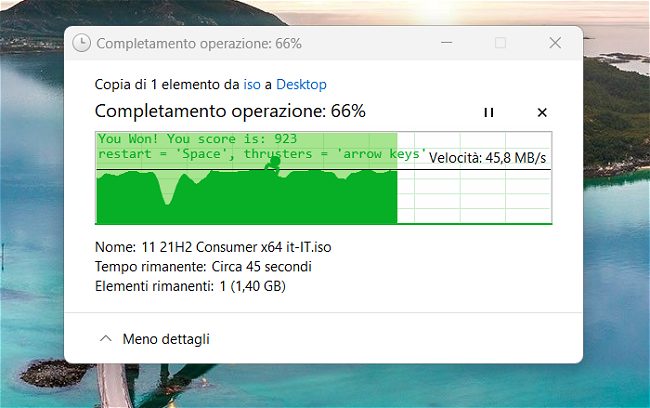The height and width of the screenshot is (408, 650).
Task: Click the 'Meno dettagli' label
Action: coord(166,339)
